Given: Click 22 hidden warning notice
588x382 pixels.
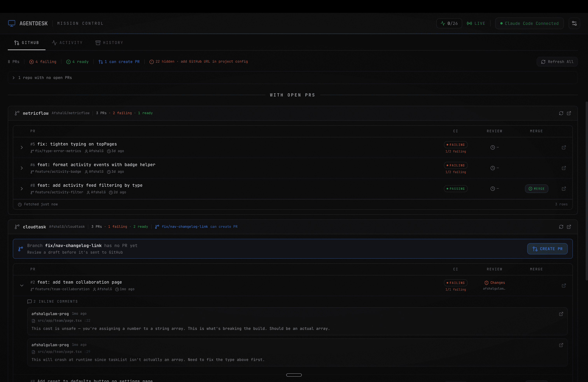Looking at the screenshot, I should tap(198, 61).
